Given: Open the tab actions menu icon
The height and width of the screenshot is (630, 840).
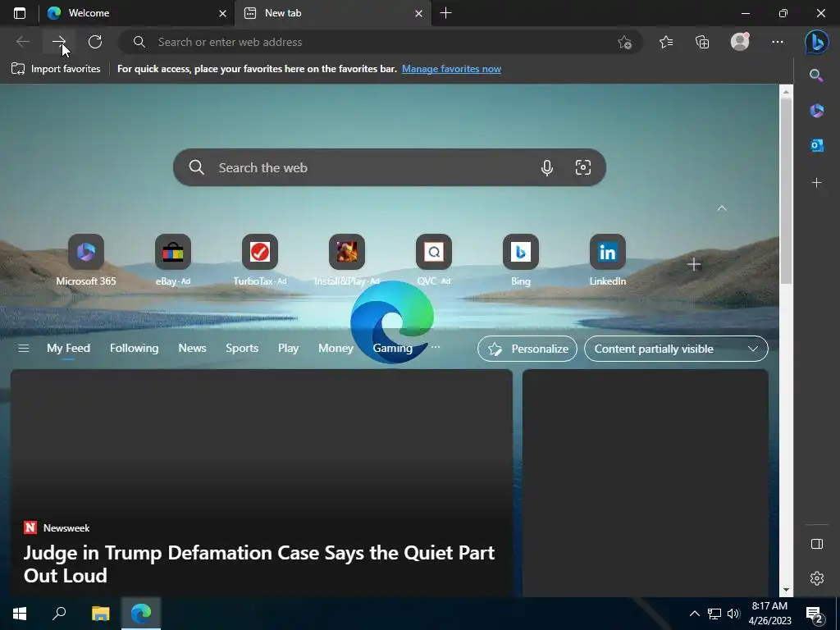Looking at the screenshot, I should tap(20, 13).
